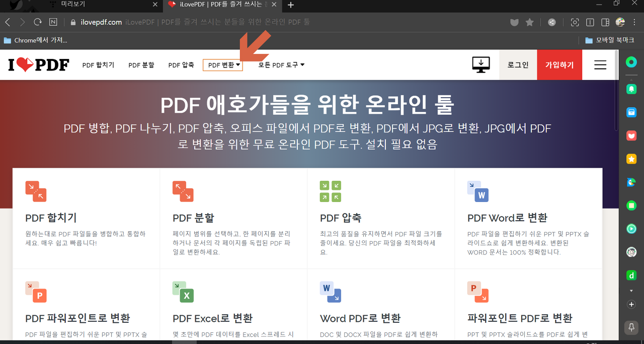
Task: Toggle the dual-tab split view icon
Action: tap(590, 22)
